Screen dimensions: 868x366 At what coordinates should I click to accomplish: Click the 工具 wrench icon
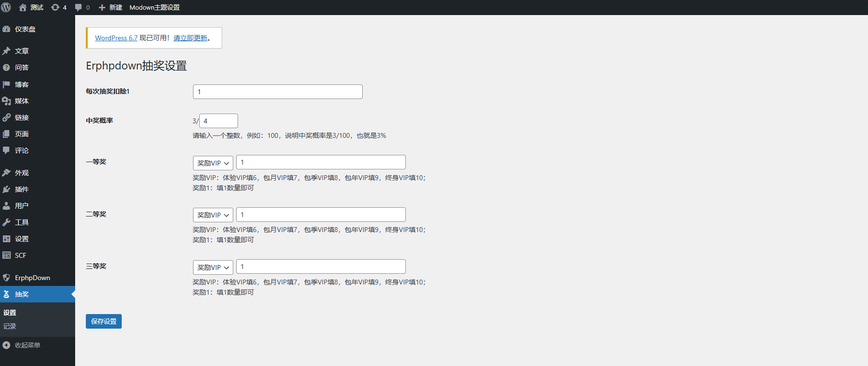(6, 222)
